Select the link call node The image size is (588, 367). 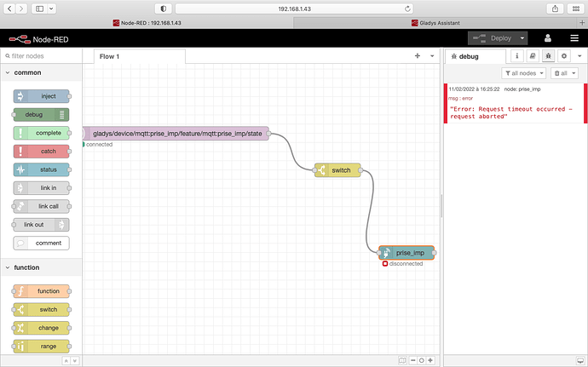tap(41, 206)
